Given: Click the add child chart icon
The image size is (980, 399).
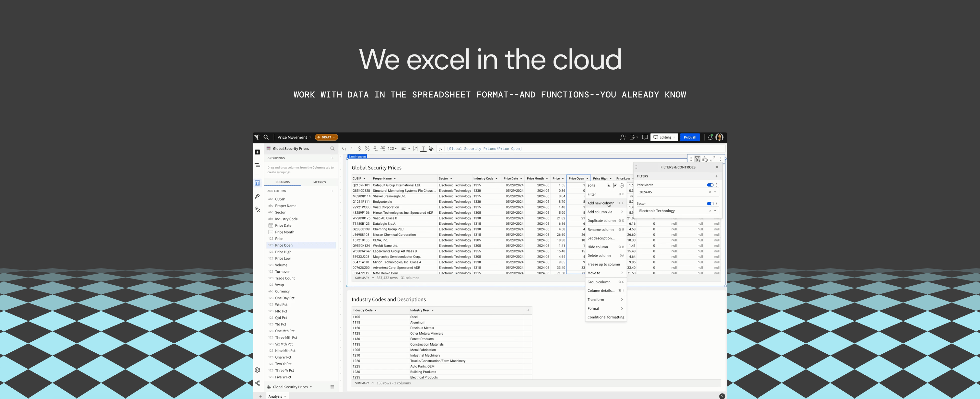Looking at the screenshot, I should click(x=705, y=159).
